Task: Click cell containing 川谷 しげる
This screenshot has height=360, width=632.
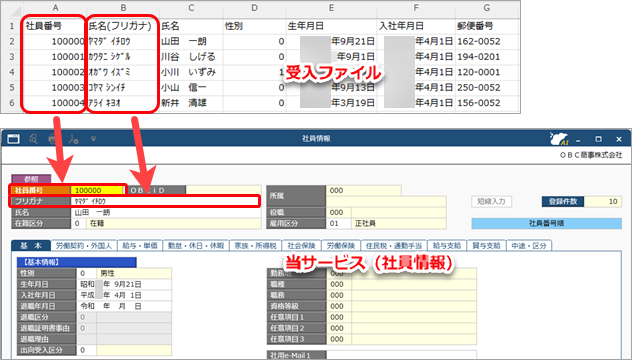Action: pyautogui.click(x=191, y=57)
